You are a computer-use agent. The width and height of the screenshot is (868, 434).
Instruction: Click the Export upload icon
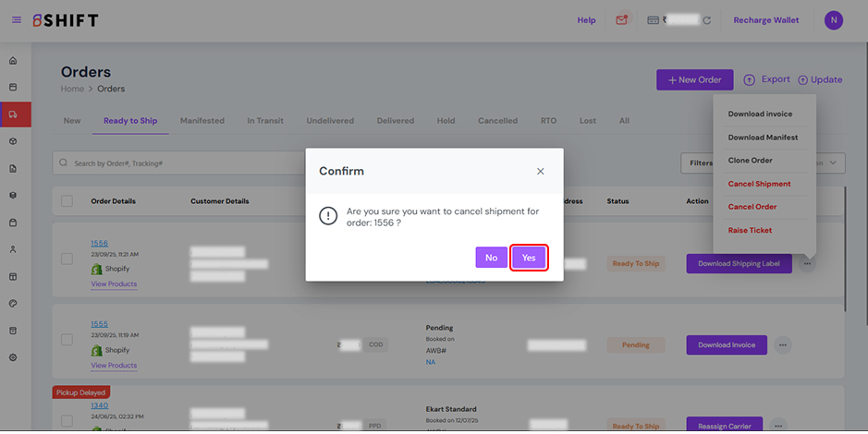coord(750,80)
